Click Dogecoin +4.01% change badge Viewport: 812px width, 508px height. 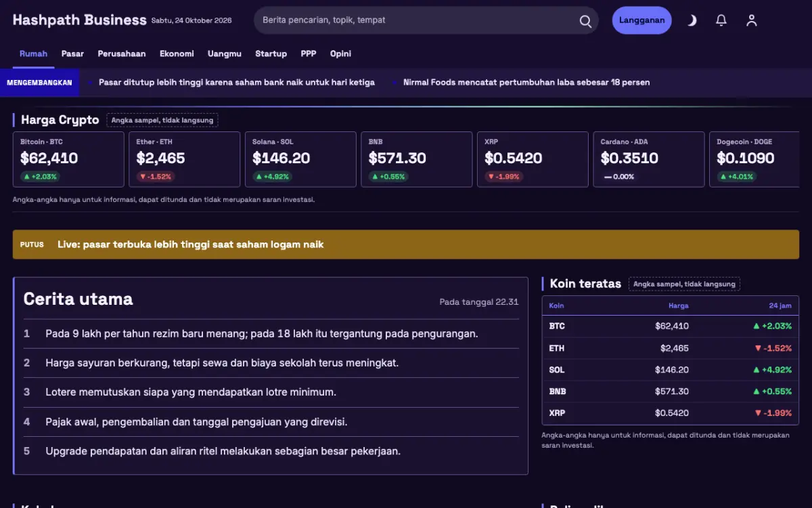coord(736,177)
